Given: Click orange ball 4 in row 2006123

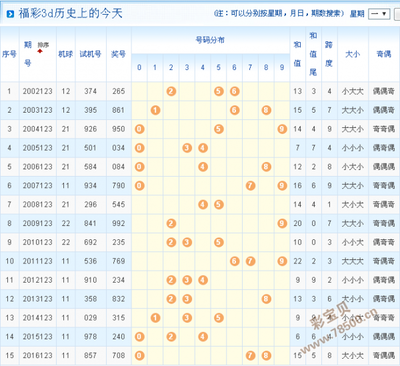Looking at the screenshot, I should click(203, 167).
